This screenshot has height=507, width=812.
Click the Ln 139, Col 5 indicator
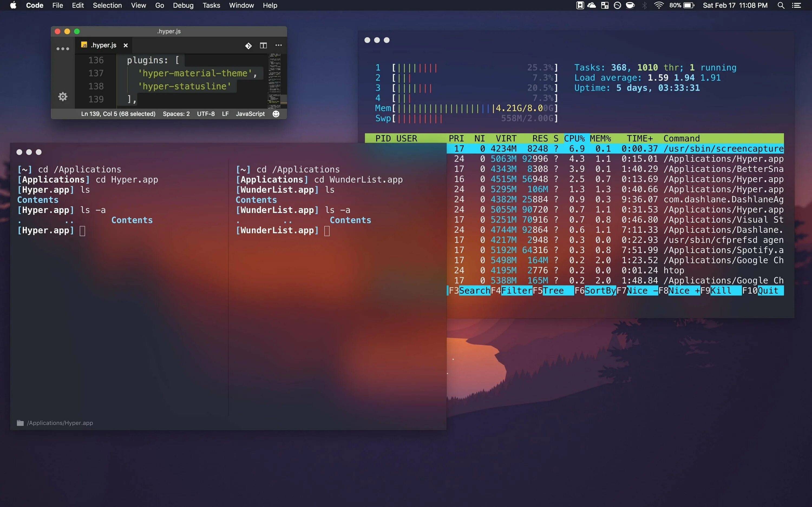(x=118, y=114)
